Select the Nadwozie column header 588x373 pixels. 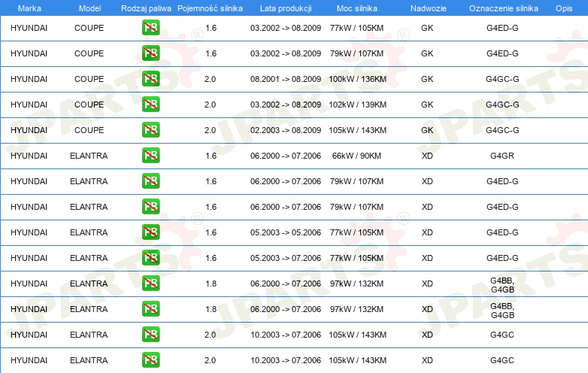(429, 8)
